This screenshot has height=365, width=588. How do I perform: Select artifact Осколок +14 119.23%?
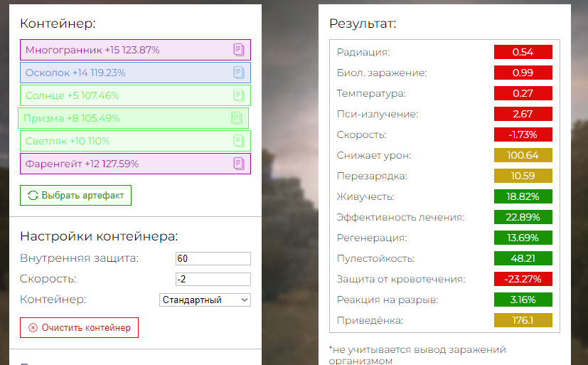tap(135, 73)
